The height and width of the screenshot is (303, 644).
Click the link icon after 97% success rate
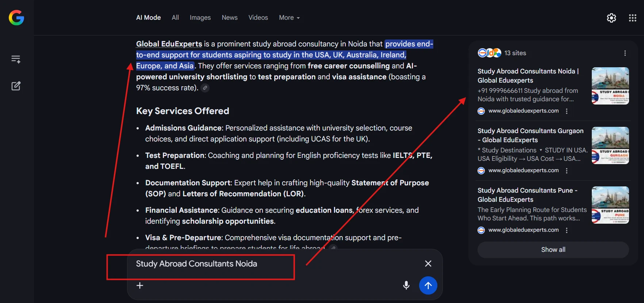205,88
